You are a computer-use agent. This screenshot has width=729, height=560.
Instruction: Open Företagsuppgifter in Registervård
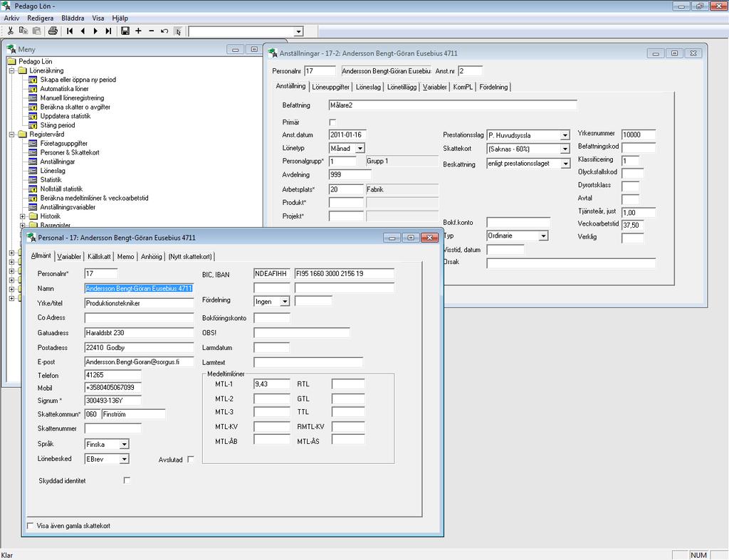click(x=63, y=144)
